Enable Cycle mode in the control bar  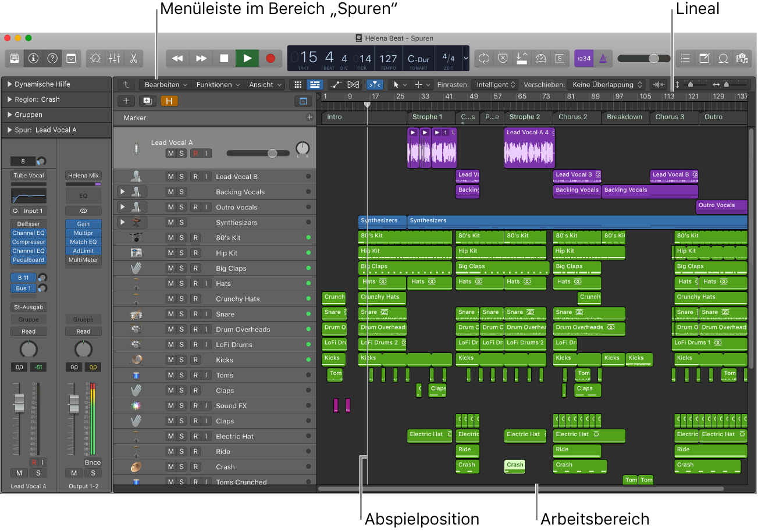[483, 58]
